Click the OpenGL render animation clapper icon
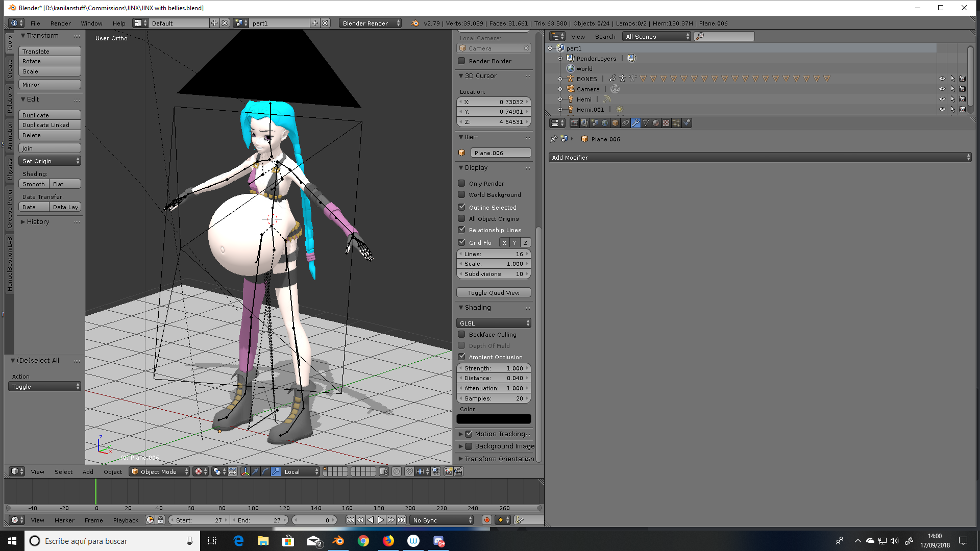The image size is (980, 551). [x=458, y=471]
